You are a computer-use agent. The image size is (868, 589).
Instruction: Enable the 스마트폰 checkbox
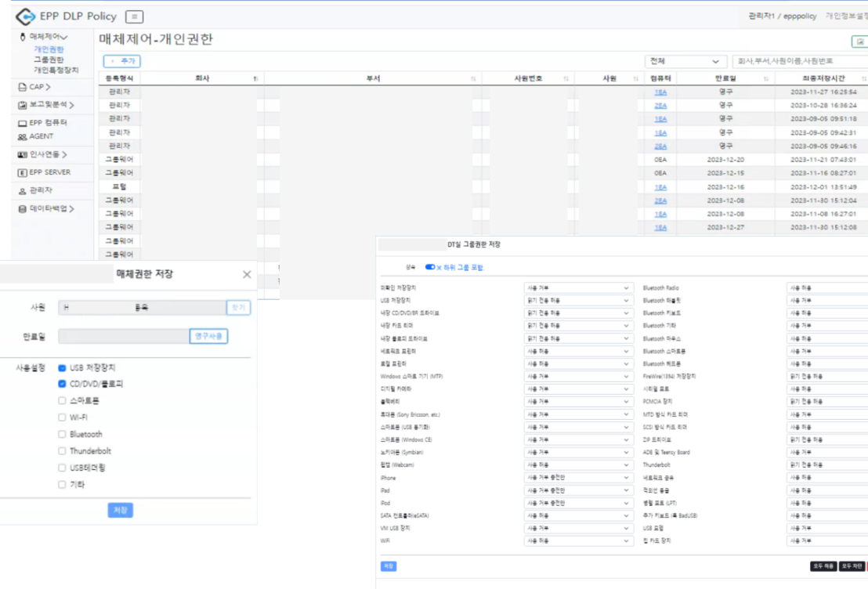(x=62, y=401)
